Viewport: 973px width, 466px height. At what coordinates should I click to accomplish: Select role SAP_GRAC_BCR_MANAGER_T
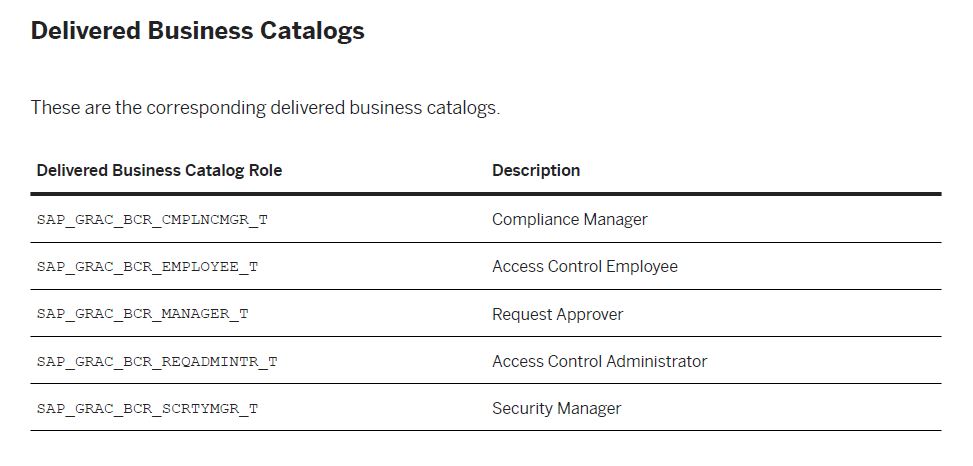[x=142, y=314]
